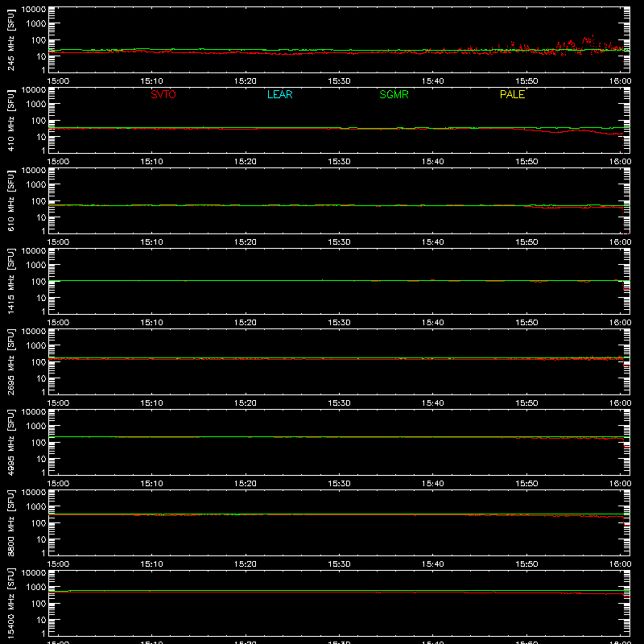The width and height of the screenshot is (644, 644).
Task: Click the 15:20 tick label under the 610 MHz plot
Action: [246, 242]
